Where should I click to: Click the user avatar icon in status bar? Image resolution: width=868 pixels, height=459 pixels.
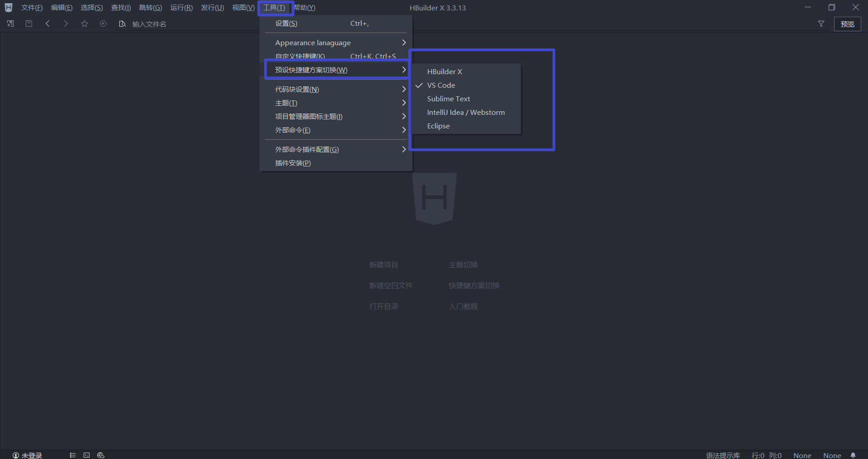pos(16,455)
